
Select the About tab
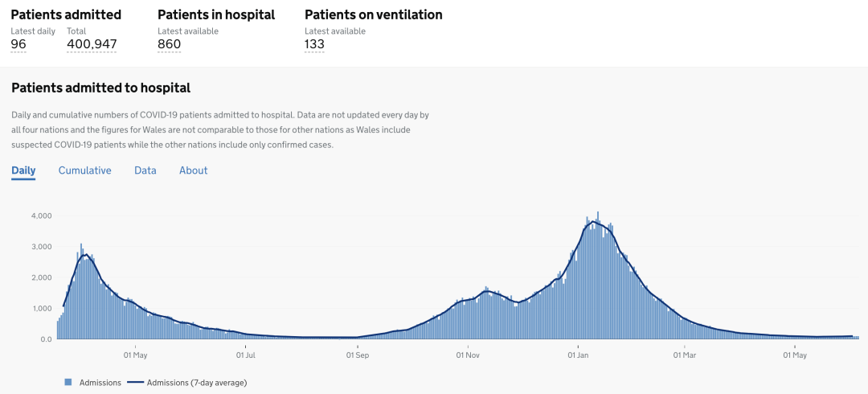pos(193,170)
